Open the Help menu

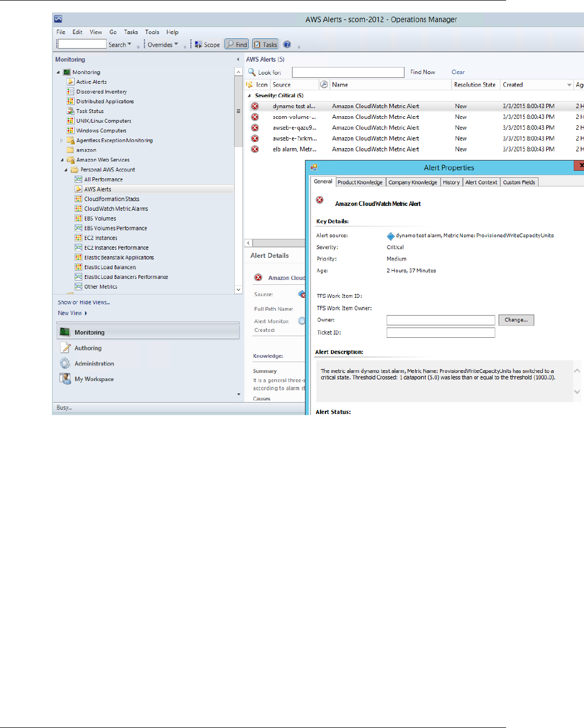172,32
